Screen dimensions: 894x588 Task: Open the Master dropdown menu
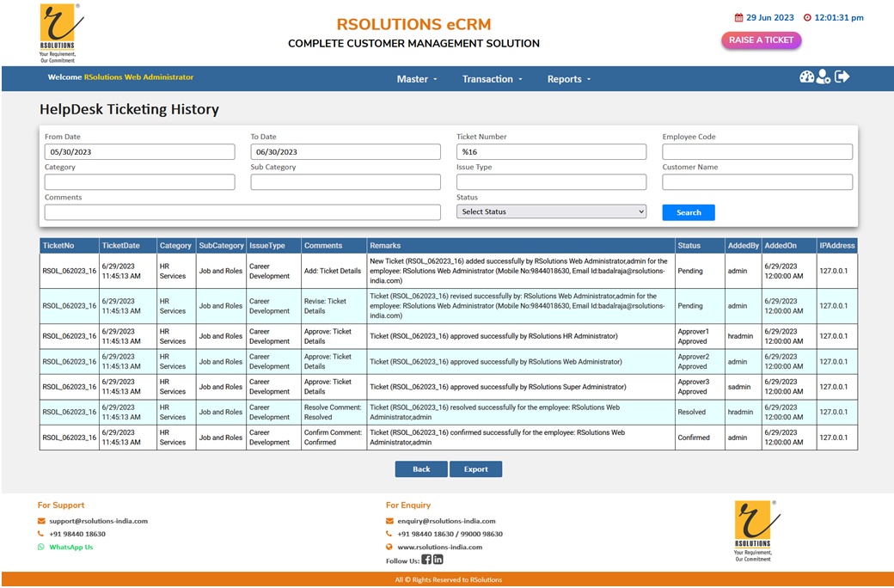pyautogui.click(x=417, y=79)
